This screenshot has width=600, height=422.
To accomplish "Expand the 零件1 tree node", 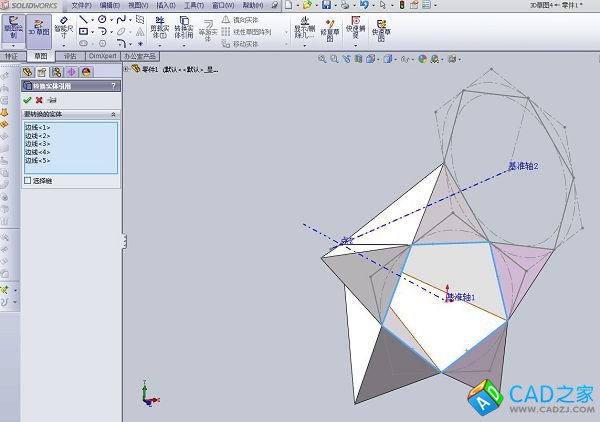I will [128, 70].
